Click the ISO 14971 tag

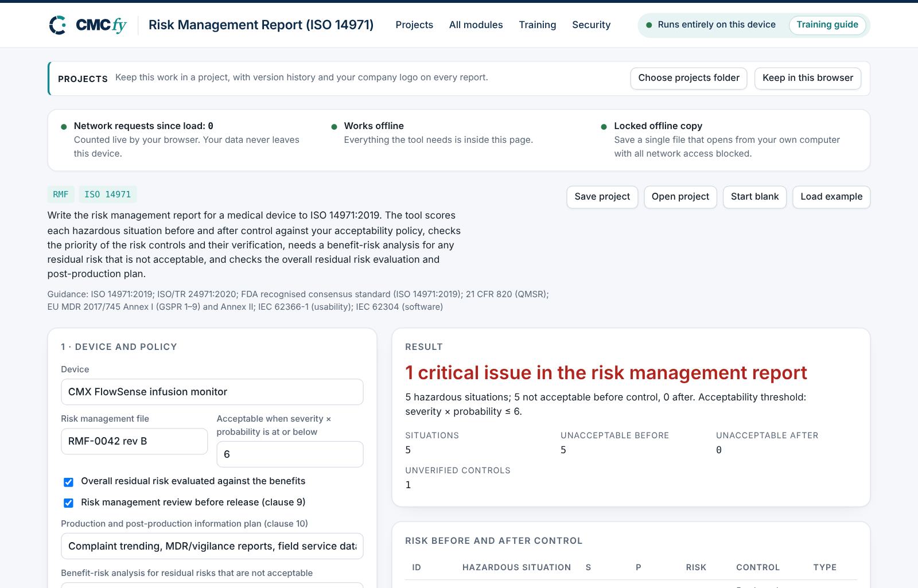coord(107,194)
